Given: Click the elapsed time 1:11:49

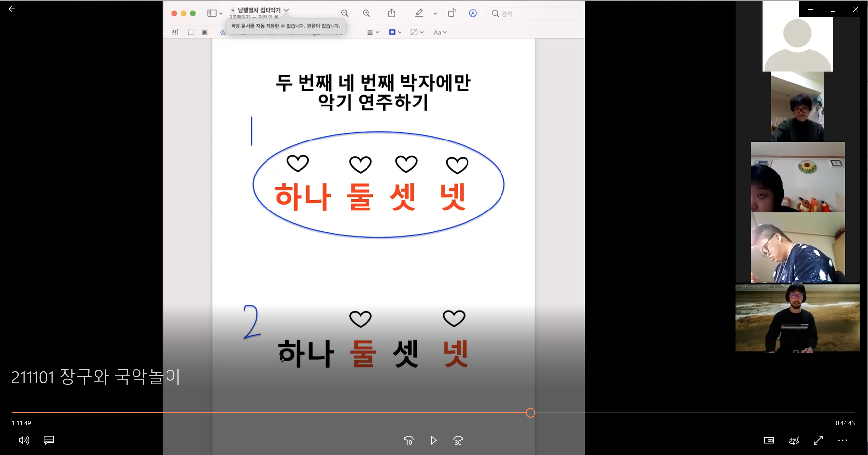Looking at the screenshot, I should point(21,423).
